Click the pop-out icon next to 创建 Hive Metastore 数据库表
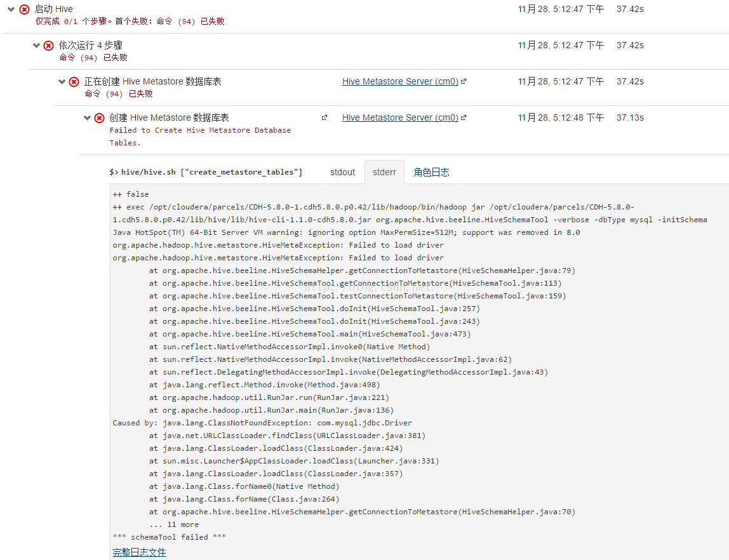The width and height of the screenshot is (729, 560). click(x=324, y=117)
